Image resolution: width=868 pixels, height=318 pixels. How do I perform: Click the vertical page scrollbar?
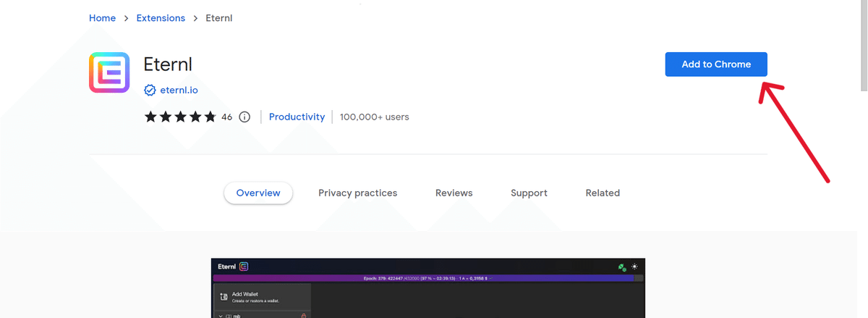pyautogui.click(x=862, y=46)
